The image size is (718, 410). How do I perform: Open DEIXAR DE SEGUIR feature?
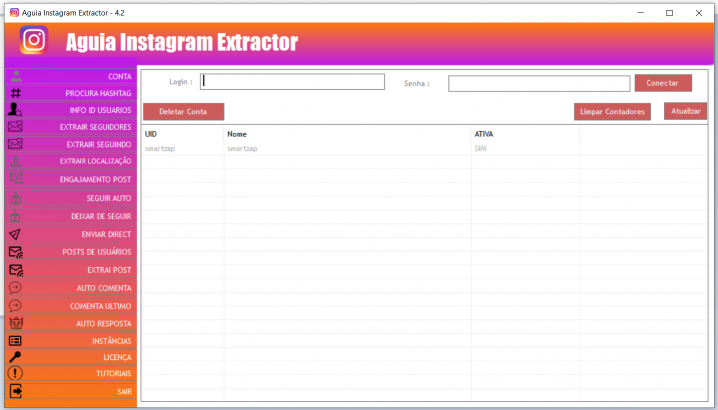(71, 216)
